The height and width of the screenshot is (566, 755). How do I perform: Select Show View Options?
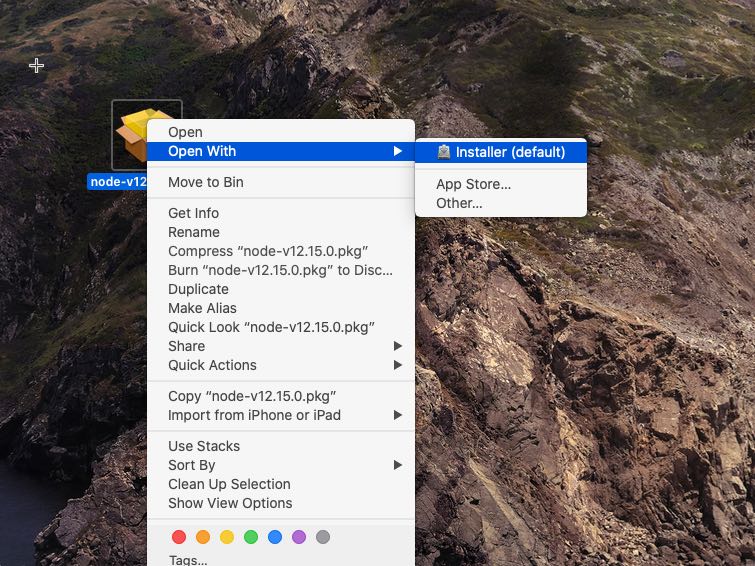(281, 503)
